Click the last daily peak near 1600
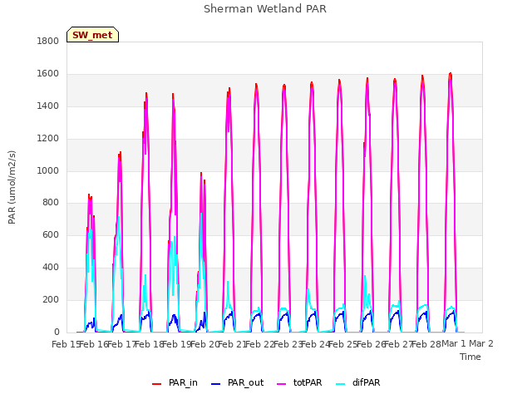This screenshot has width=532, height=399. coord(451,73)
